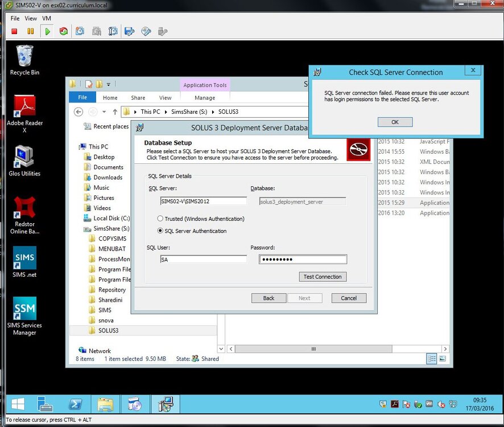
Task: Click OK in the SQL connection dialog
Action: [395, 122]
